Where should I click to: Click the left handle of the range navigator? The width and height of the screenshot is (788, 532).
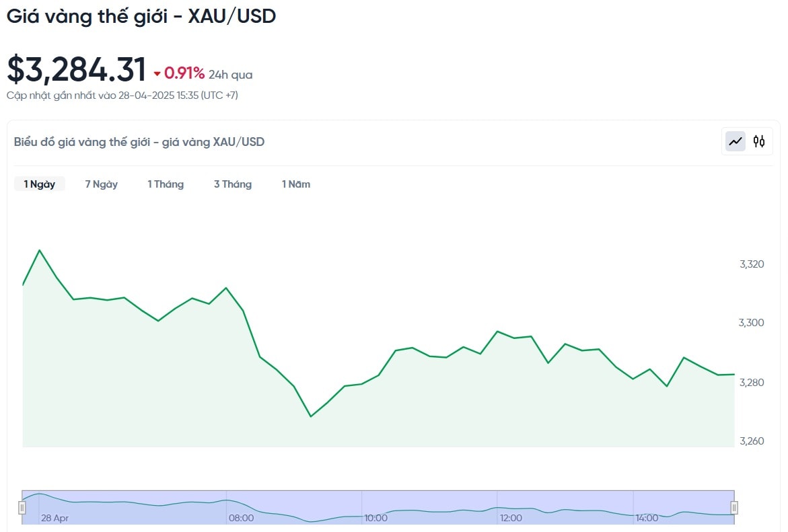coord(22,507)
